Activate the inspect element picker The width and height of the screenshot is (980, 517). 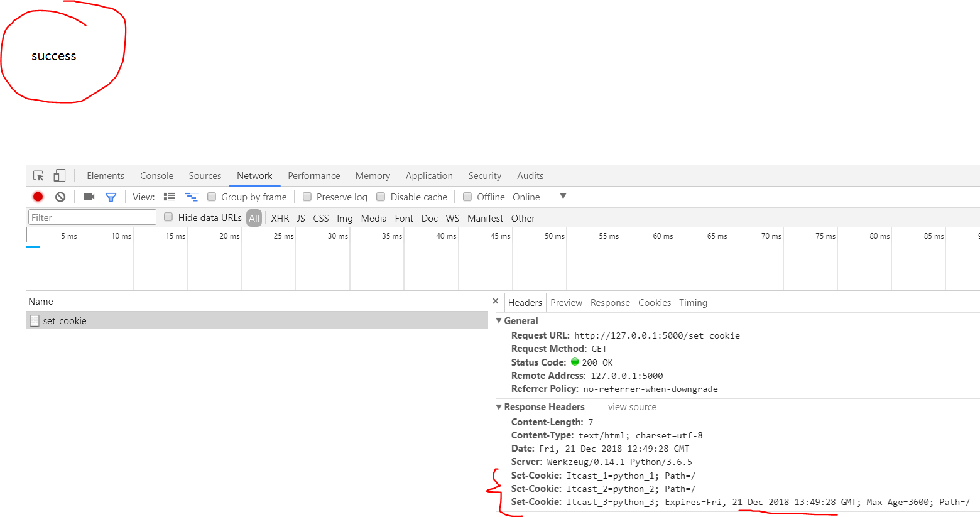38,175
